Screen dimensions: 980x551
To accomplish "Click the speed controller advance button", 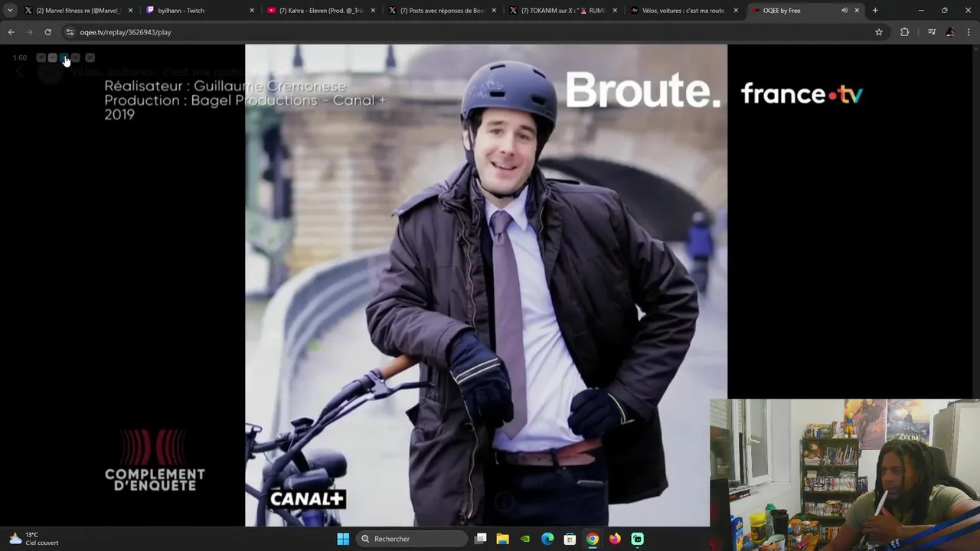I will tap(76, 58).
